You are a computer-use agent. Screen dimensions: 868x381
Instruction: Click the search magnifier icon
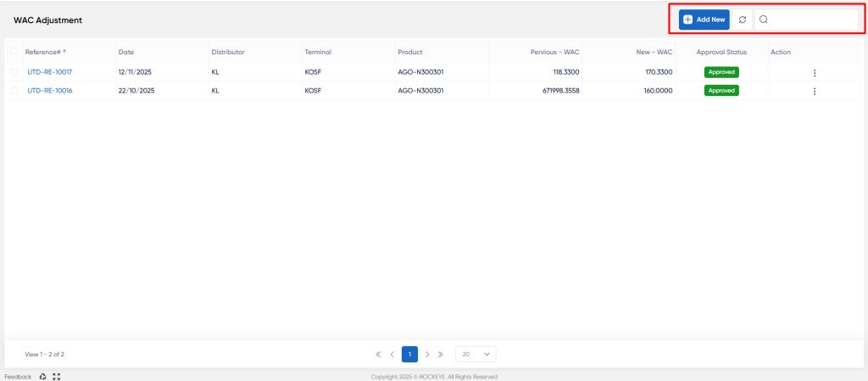point(764,20)
